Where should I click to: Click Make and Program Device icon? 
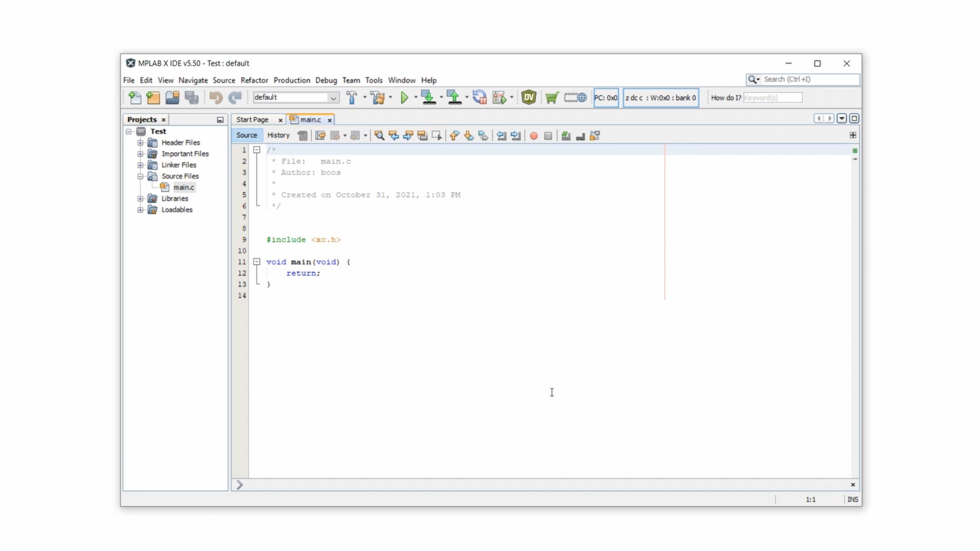pos(428,98)
